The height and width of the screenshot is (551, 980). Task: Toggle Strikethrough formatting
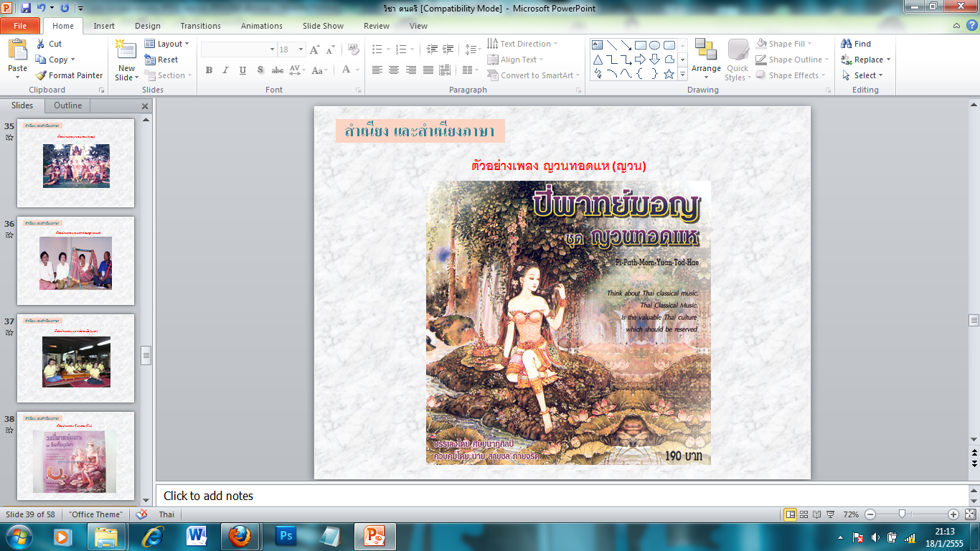pyautogui.click(x=278, y=70)
